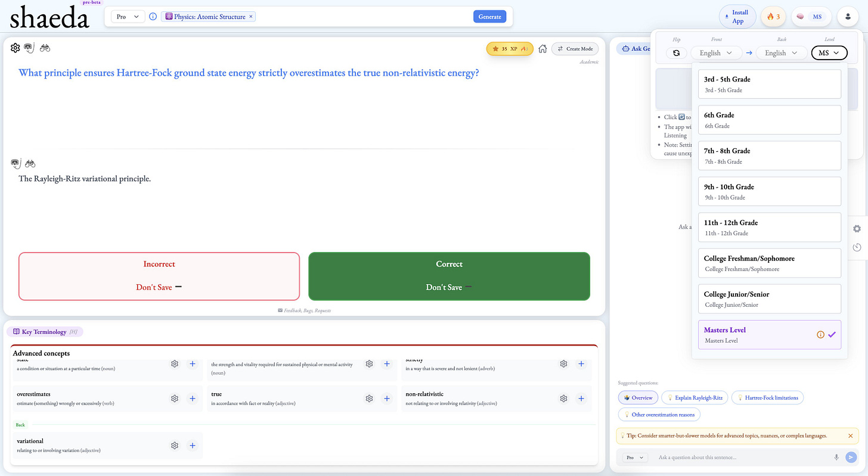This screenshot has width=868, height=476.
Task: Click the Explain Rayleigh-Ritz suggestion
Action: (694, 397)
